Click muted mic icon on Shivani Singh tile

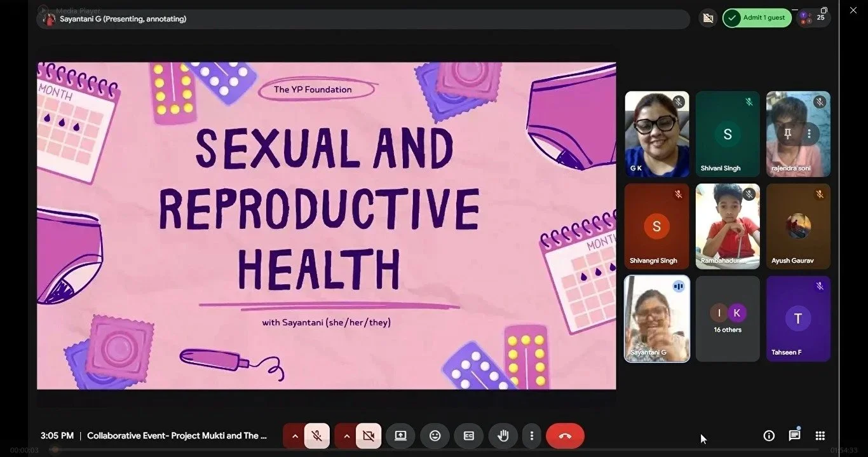pos(749,102)
